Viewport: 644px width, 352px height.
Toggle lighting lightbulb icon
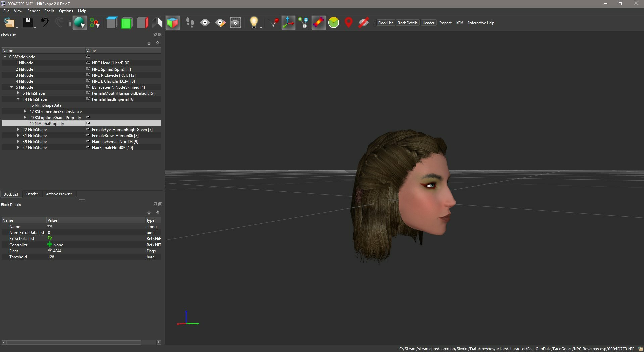click(254, 23)
